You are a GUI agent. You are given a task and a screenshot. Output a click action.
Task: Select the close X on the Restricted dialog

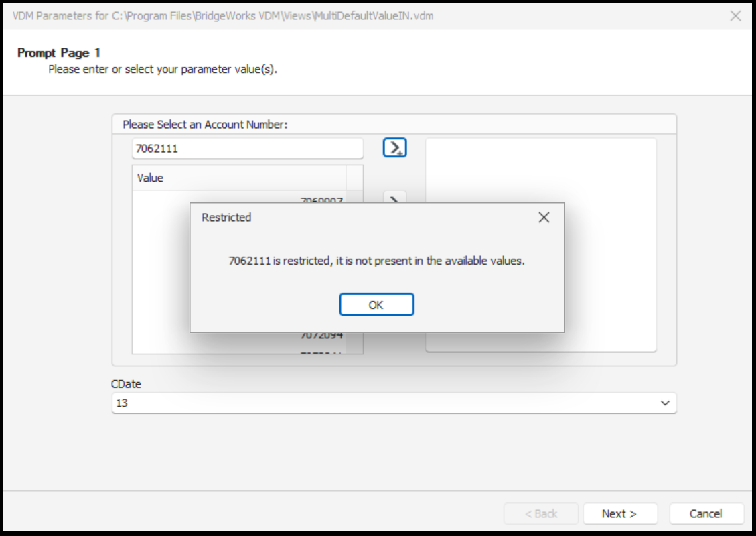click(x=543, y=217)
